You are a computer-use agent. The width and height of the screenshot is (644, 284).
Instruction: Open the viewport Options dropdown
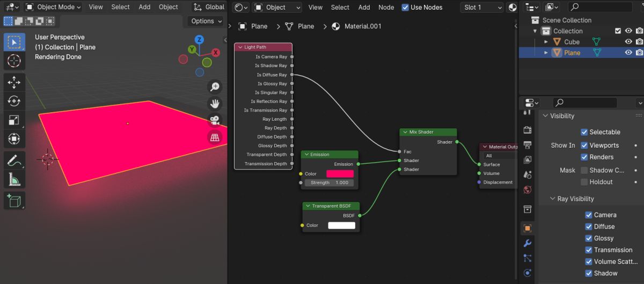(x=206, y=21)
